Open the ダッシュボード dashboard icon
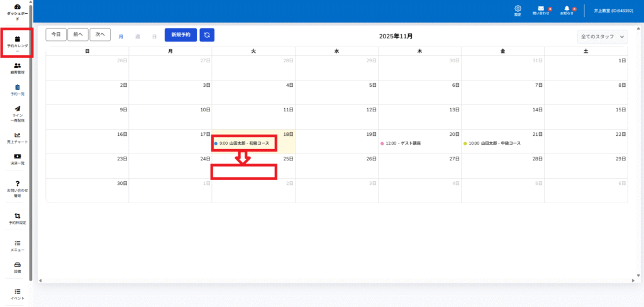The image size is (644, 307). tap(17, 7)
